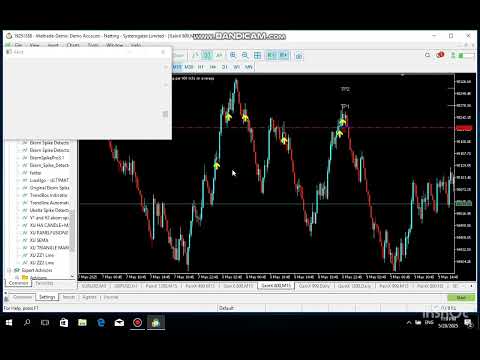The image size is (480, 360).
Task: Open the Mail app from taskbar
Action: click(119, 323)
